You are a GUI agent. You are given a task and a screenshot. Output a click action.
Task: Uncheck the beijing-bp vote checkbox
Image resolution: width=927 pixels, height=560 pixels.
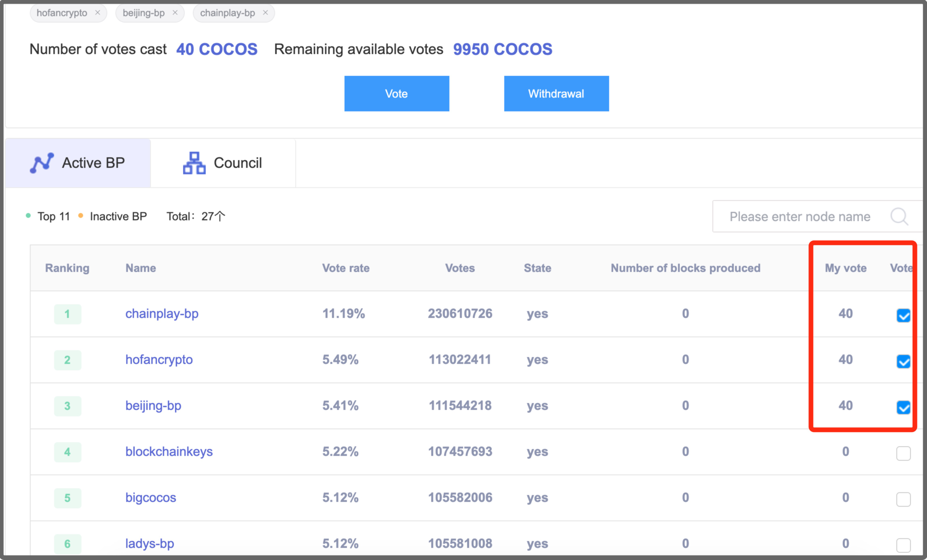[x=903, y=407]
